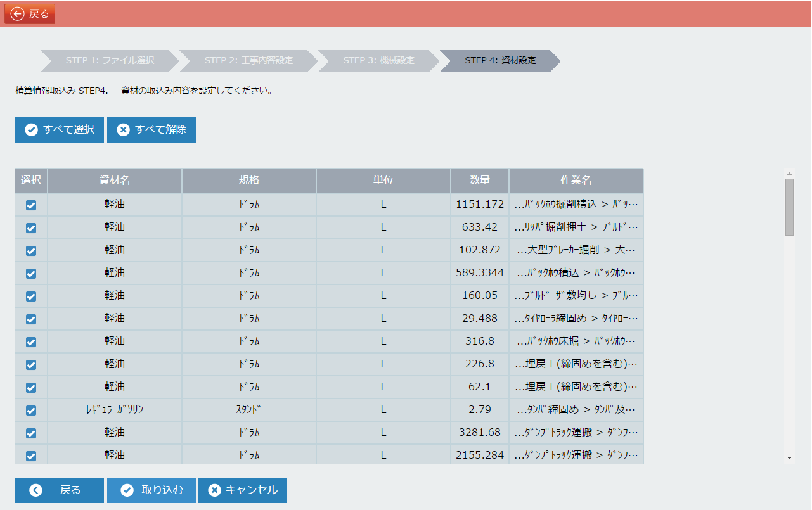Click the vertical scrollbar thumb

click(789, 207)
